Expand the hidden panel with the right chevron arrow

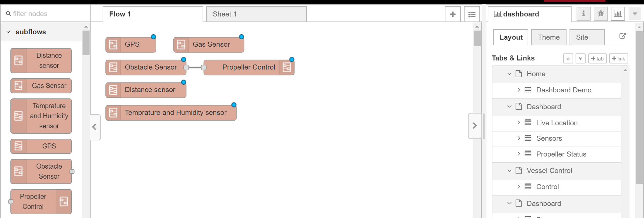[475, 125]
